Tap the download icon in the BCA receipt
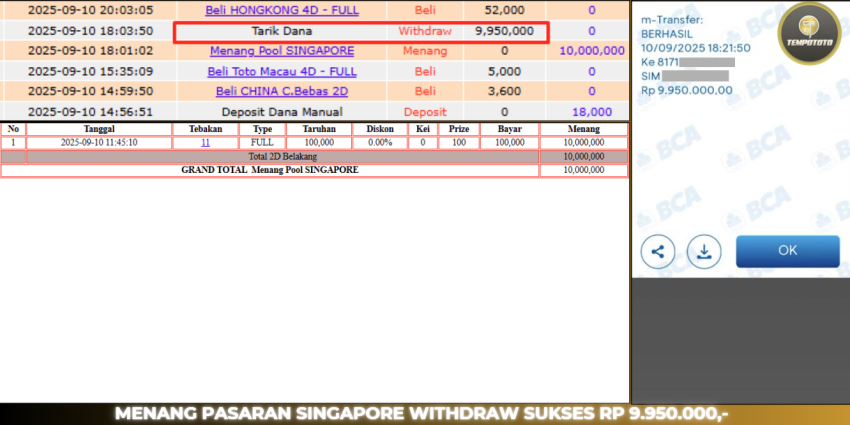The width and height of the screenshot is (850, 425). click(x=704, y=252)
